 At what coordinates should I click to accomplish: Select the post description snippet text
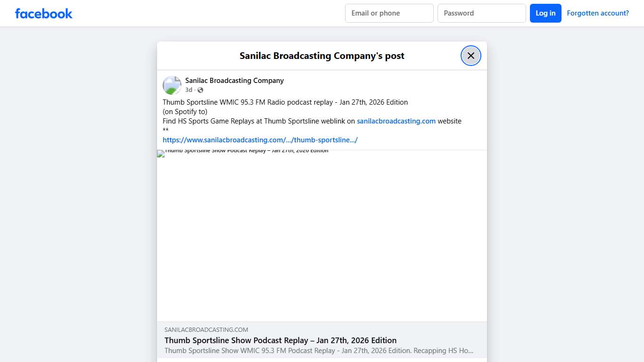point(318,350)
